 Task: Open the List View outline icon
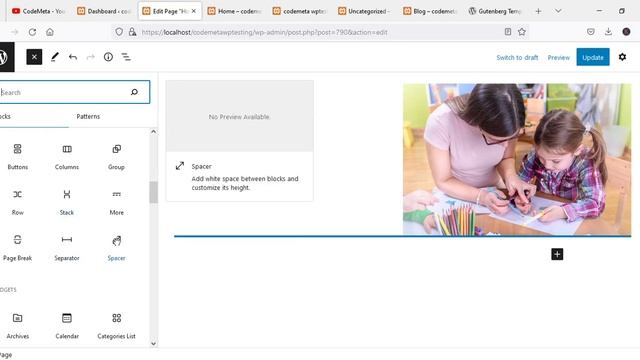pos(126,57)
